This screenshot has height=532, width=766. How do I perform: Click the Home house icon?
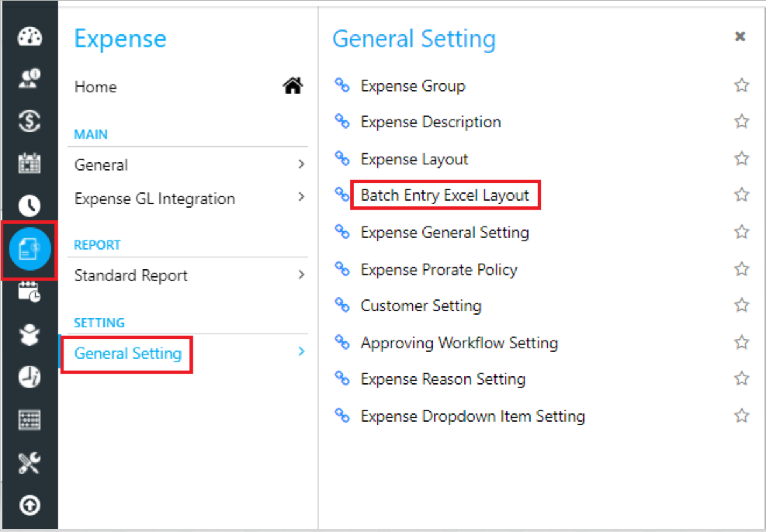tap(293, 87)
